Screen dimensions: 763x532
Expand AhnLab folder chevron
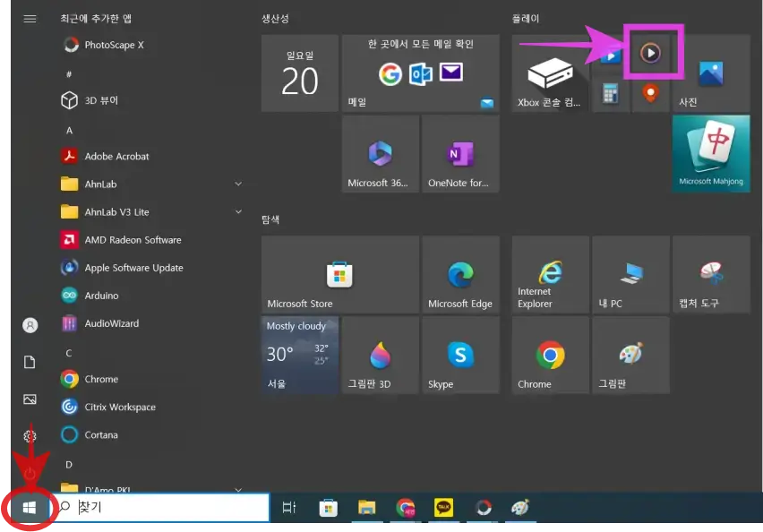pyautogui.click(x=238, y=184)
